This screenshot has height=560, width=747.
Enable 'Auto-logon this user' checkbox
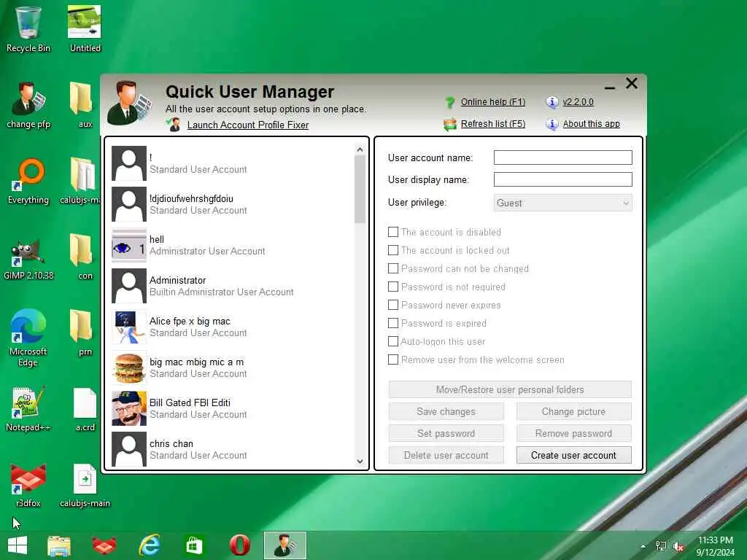(393, 341)
